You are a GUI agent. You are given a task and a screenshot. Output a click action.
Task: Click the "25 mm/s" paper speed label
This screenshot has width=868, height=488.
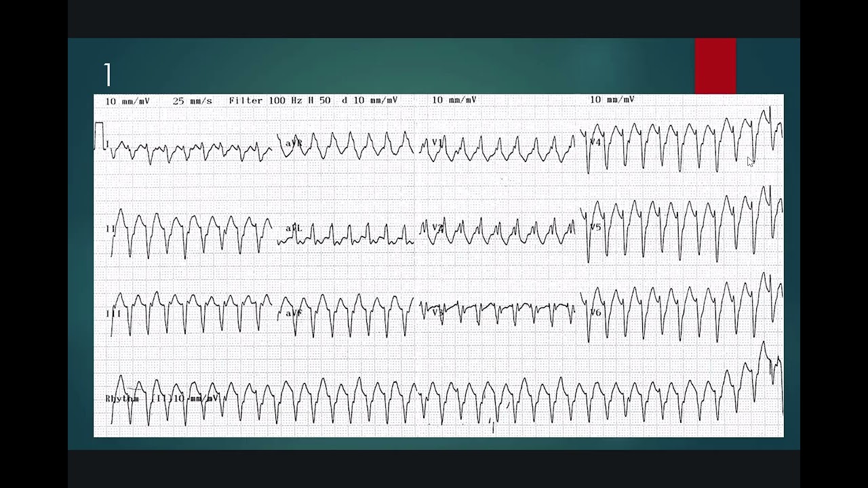click(x=192, y=101)
